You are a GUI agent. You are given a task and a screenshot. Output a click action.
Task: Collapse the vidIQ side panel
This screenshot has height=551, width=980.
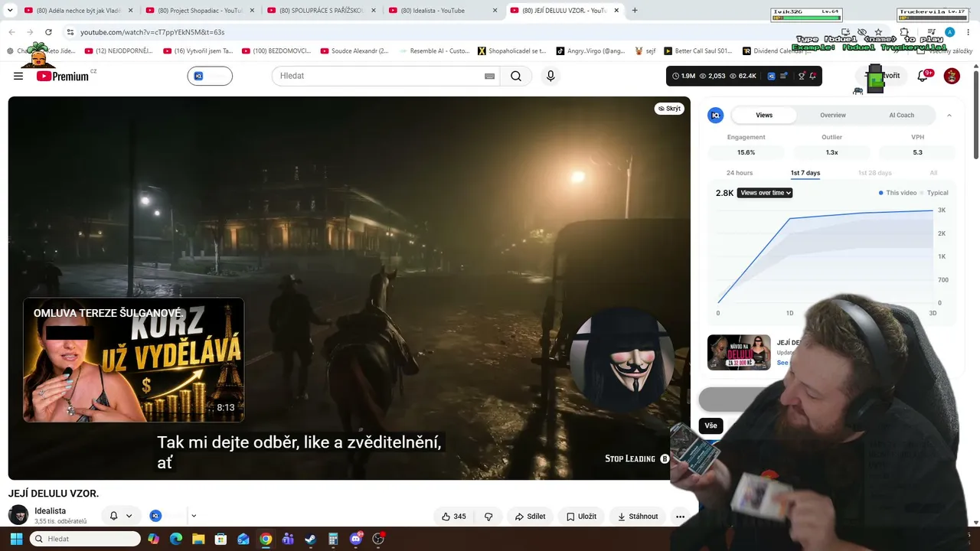(949, 116)
